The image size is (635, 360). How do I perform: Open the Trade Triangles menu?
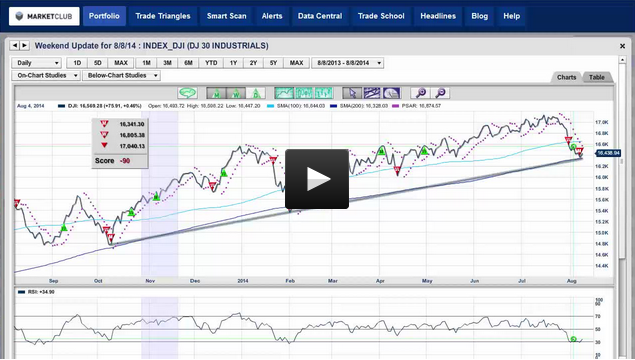pos(163,16)
